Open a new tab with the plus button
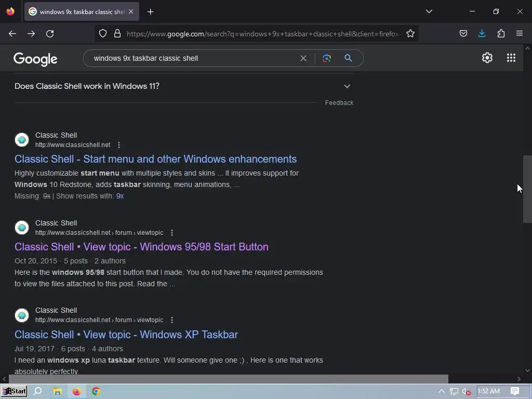Viewport: 532px width, 399px height. point(151,12)
